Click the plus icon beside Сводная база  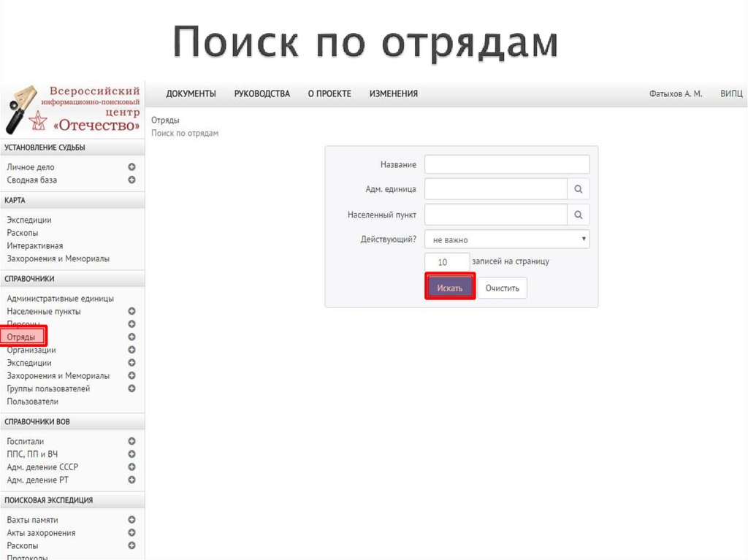pos(132,180)
